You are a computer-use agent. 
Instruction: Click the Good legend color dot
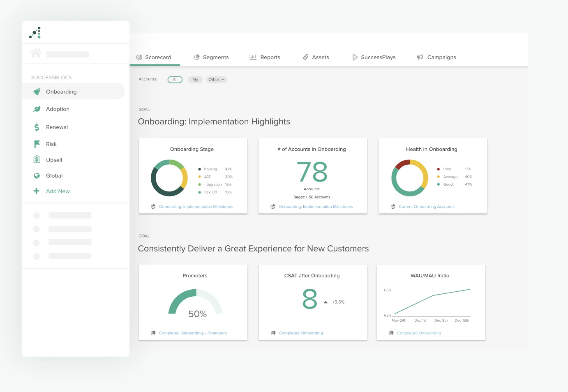point(439,184)
